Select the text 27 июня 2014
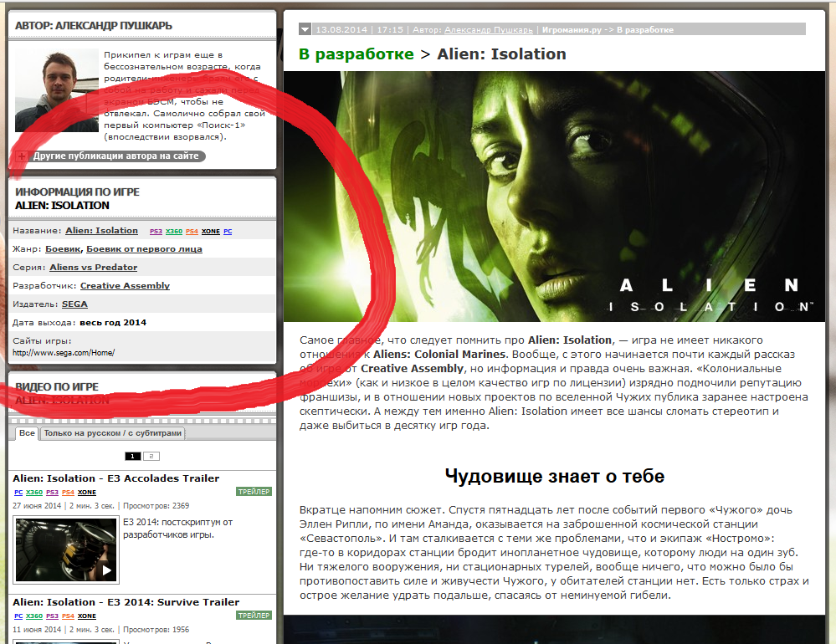 coord(37,506)
